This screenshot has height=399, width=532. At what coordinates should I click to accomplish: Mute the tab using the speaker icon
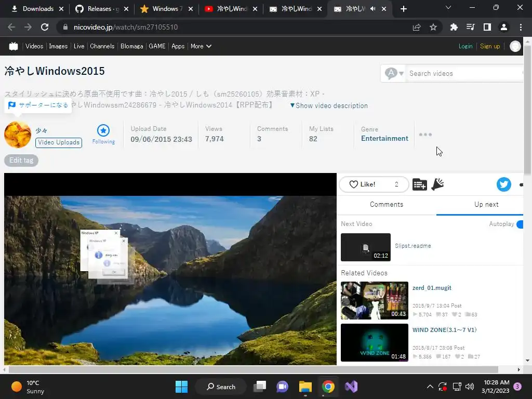(373, 9)
